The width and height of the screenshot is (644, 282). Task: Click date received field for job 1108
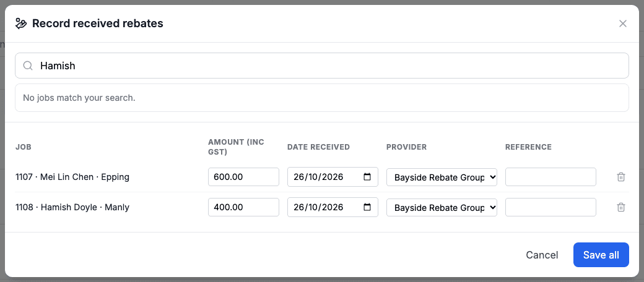coord(333,207)
